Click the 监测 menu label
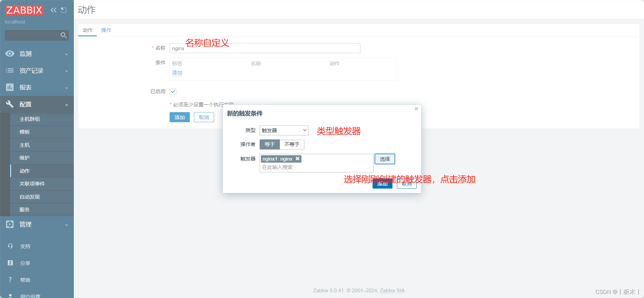Image resolution: width=644 pixels, height=298 pixels. (x=25, y=54)
